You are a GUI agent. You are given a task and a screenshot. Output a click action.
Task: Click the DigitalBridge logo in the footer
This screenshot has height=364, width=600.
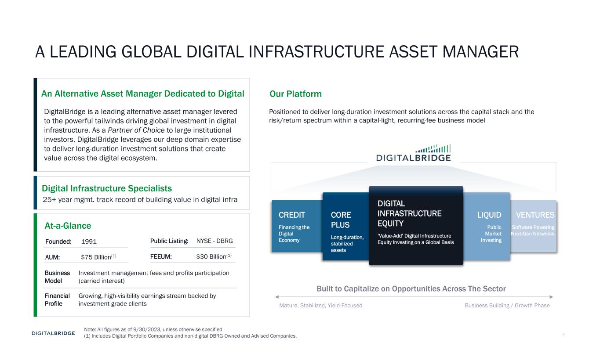coord(53,333)
